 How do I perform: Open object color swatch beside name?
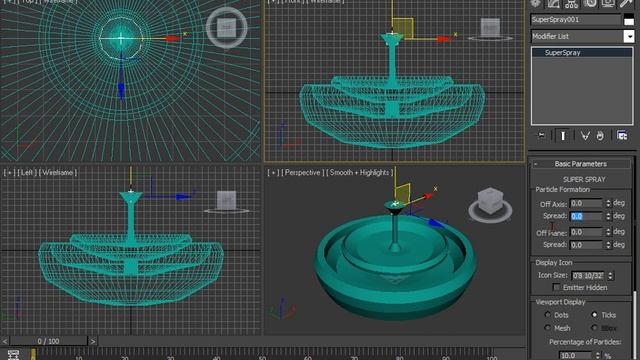pyautogui.click(x=629, y=20)
